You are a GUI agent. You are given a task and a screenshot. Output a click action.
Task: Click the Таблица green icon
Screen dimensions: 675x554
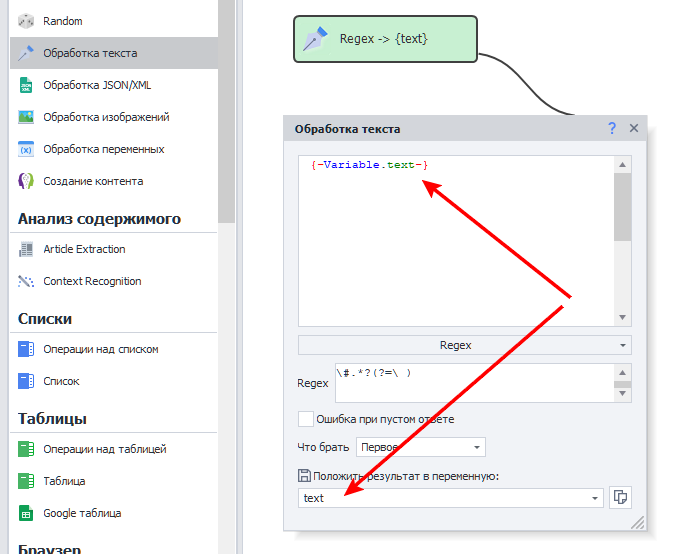click(26, 481)
